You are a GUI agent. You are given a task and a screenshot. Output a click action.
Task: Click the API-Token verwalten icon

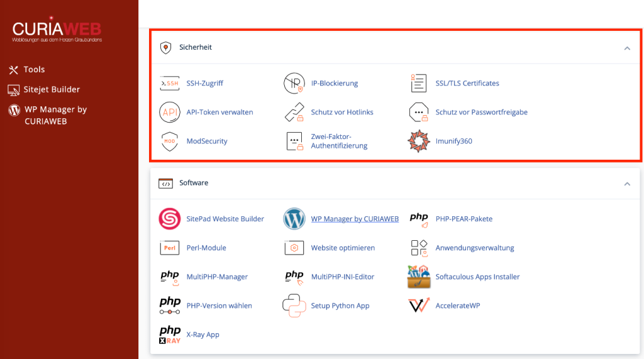pyautogui.click(x=170, y=112)
